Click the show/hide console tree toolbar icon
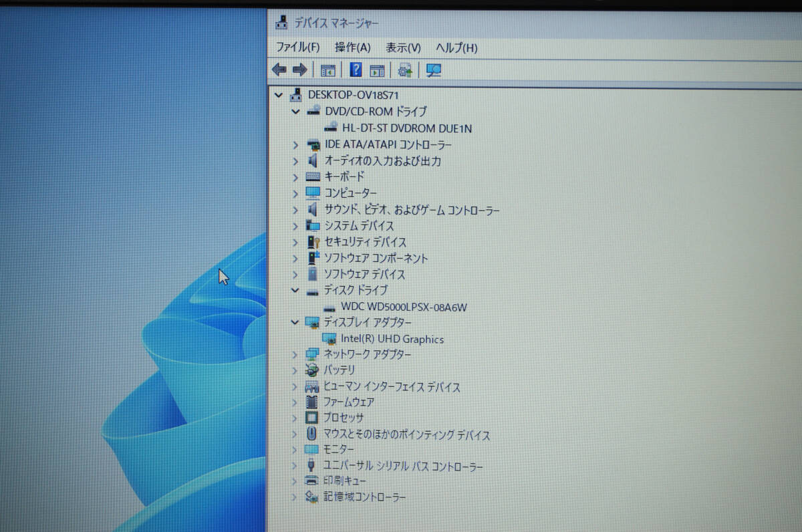This screenshot has height=532, width=802. tap(328, 70)
